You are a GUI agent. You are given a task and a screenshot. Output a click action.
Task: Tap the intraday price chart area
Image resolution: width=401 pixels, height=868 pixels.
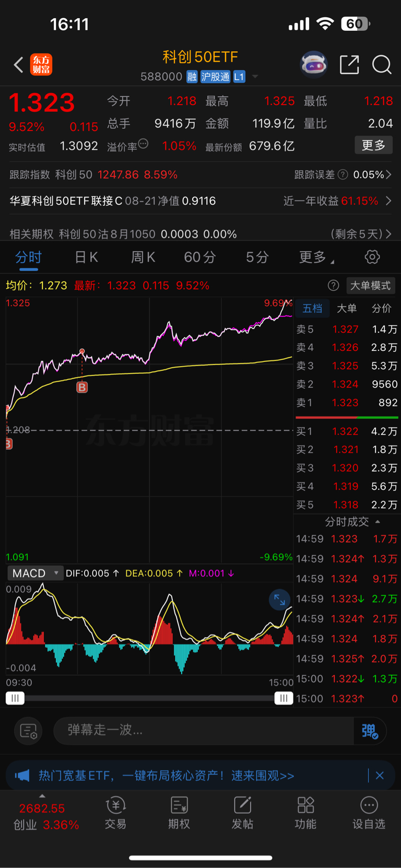(149, 430)
